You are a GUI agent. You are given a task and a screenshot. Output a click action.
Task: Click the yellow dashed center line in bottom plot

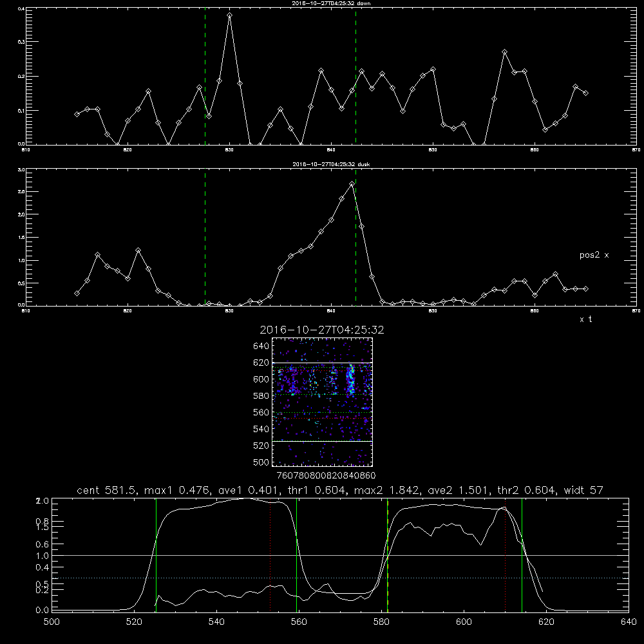388,555
